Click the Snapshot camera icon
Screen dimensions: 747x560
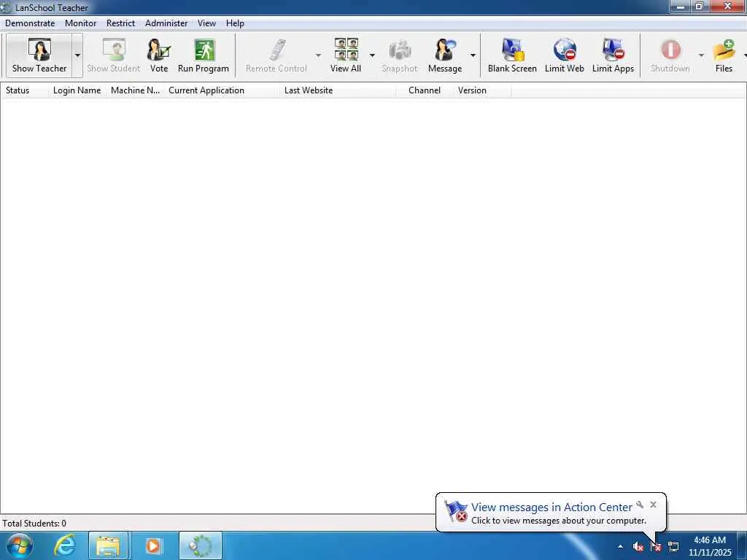pos(399,55)
